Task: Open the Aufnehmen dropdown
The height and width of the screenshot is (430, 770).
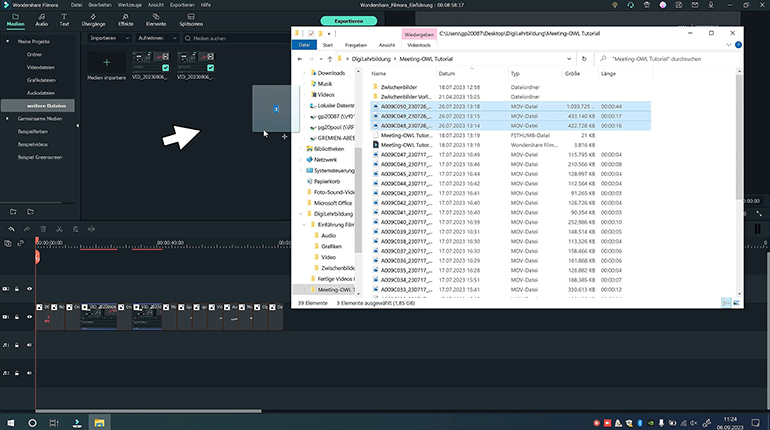Action: [x=157, y=38]
